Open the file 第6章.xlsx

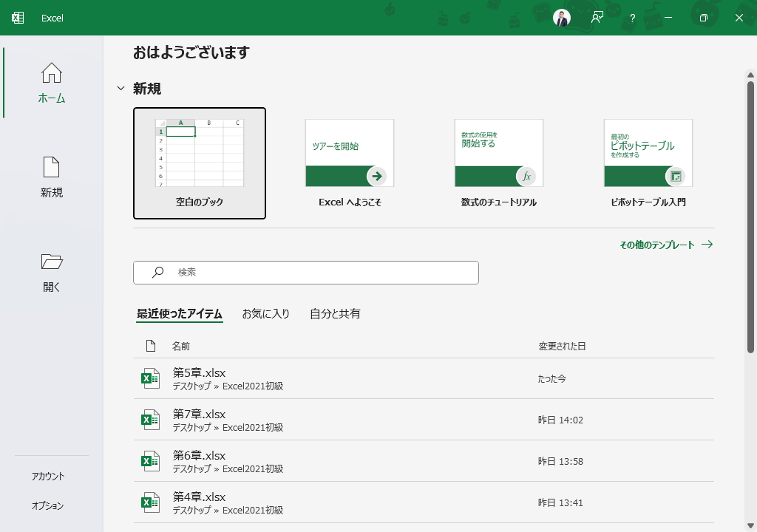[424, 461]
